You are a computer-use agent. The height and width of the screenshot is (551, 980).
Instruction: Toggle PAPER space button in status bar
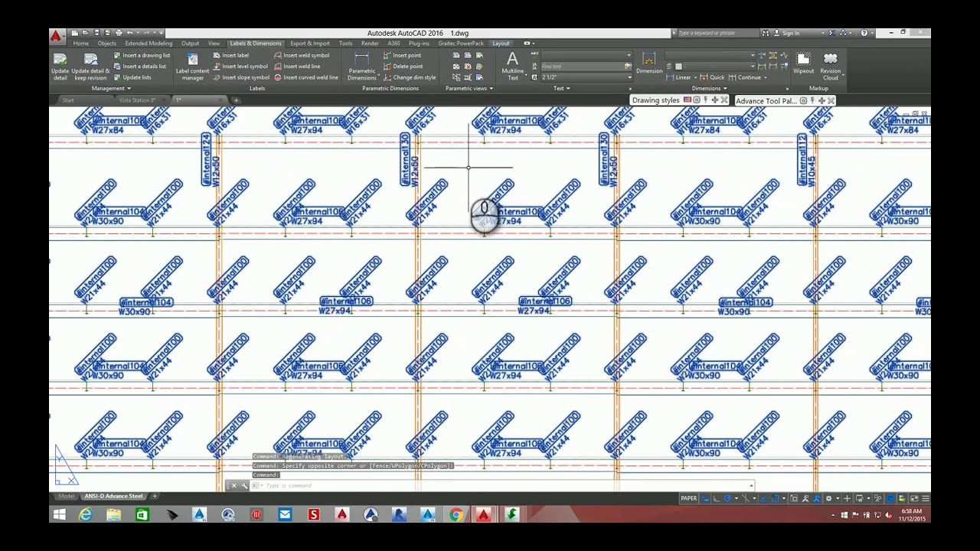[x=688, y=498]
